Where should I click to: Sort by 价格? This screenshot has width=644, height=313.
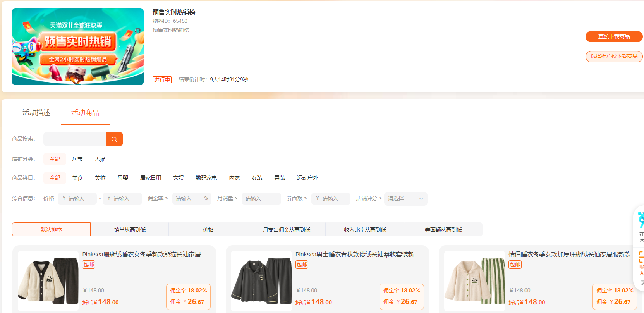point(208,229)
